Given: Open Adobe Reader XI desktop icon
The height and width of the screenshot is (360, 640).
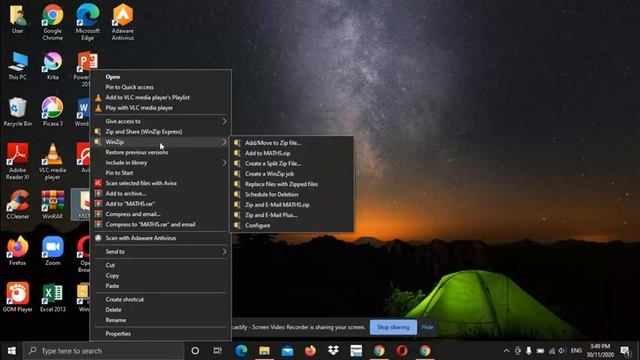Looking at the screenshot, I should [18, 162].
